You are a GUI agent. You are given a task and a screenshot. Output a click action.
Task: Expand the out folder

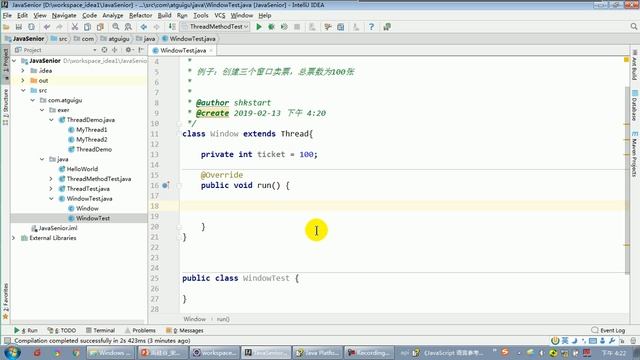tap(23, 80)
